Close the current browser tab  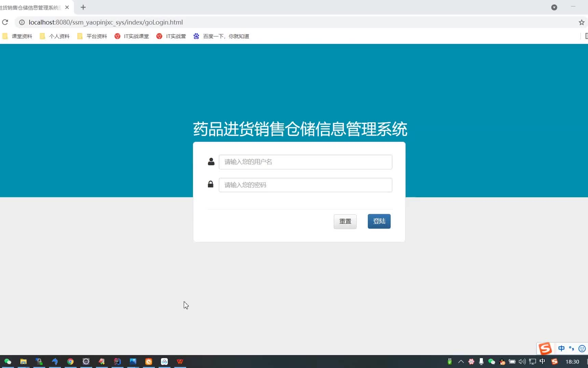(67, 7)
